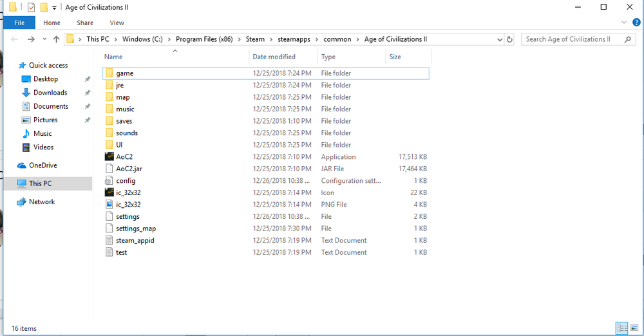The image size is (644, 336).
Task: Open Explorer help
Action: (636, 22)
